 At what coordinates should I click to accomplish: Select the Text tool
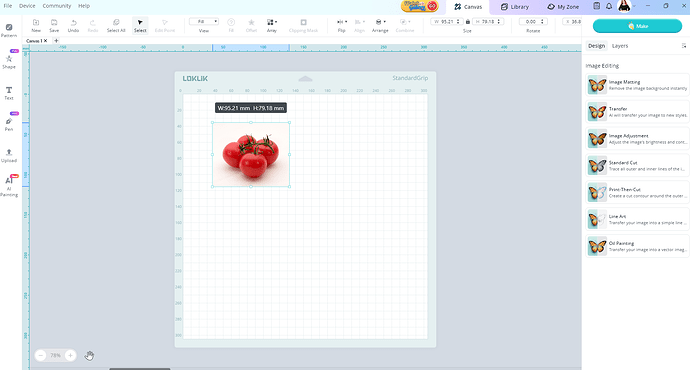(9, 93)
